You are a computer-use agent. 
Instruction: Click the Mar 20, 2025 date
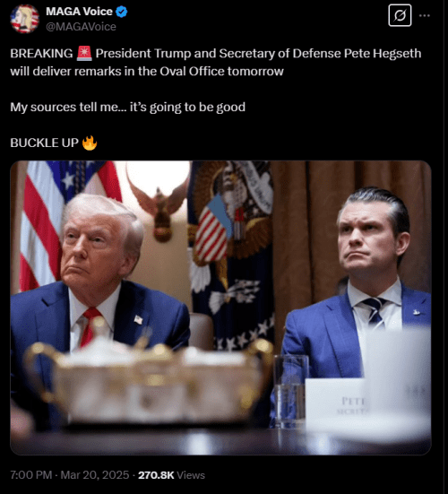coord(95,475)
